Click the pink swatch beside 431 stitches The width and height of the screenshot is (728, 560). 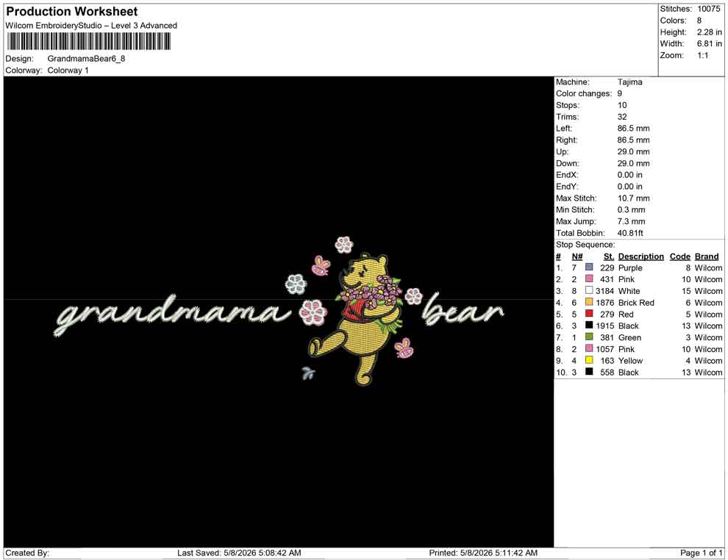point(589,279)
